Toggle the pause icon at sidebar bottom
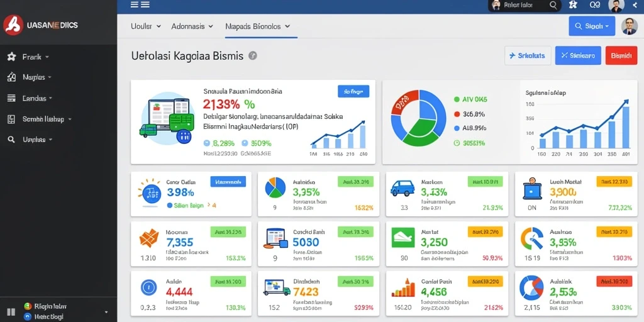The height and width of the screenshot is (322, 644). [x=11, y=312]
